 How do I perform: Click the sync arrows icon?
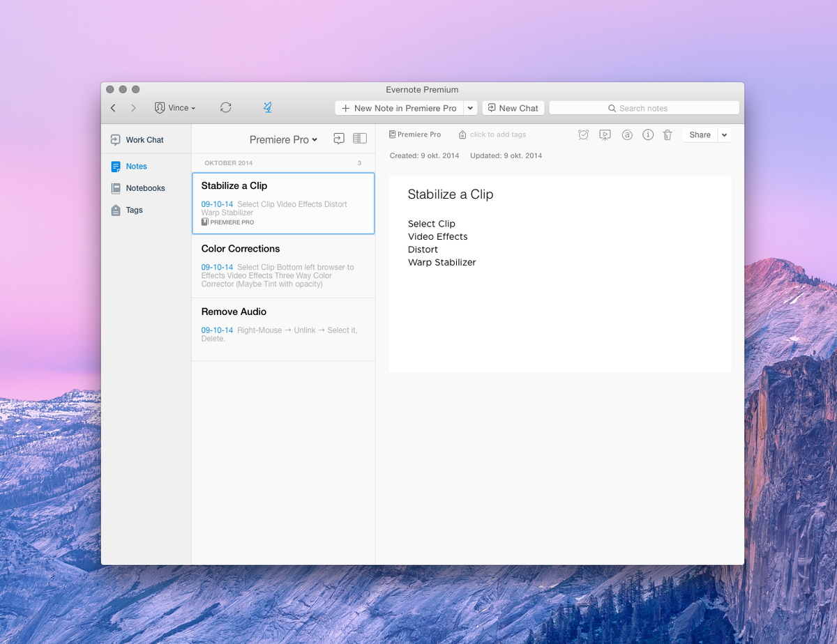tap(225, 107)
